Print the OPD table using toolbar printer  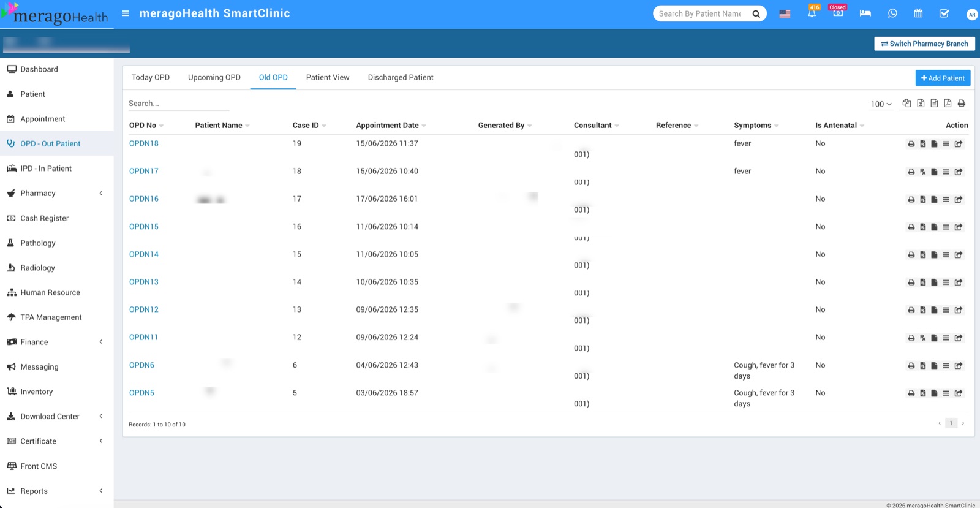point(962,103)
